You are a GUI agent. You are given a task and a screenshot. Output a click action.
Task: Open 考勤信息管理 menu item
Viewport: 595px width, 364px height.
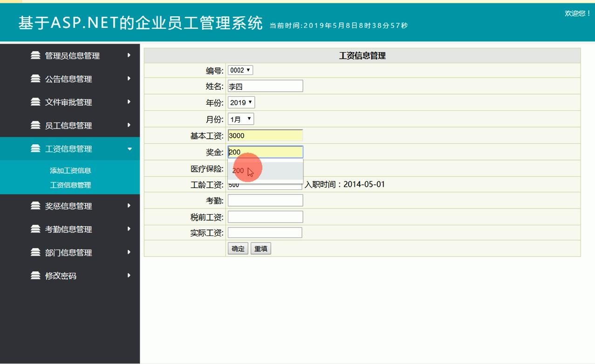click(70, 229)
